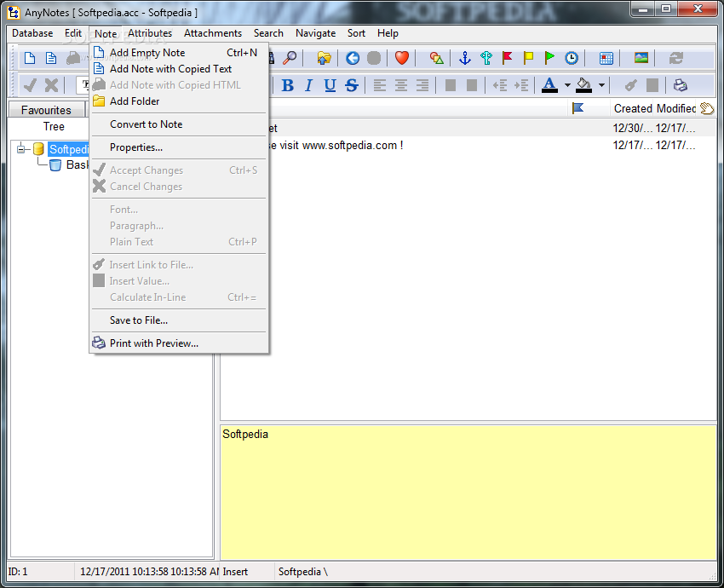
Task: Click the paint bucket fill color swatch
Action: click(x=584, y=85)
